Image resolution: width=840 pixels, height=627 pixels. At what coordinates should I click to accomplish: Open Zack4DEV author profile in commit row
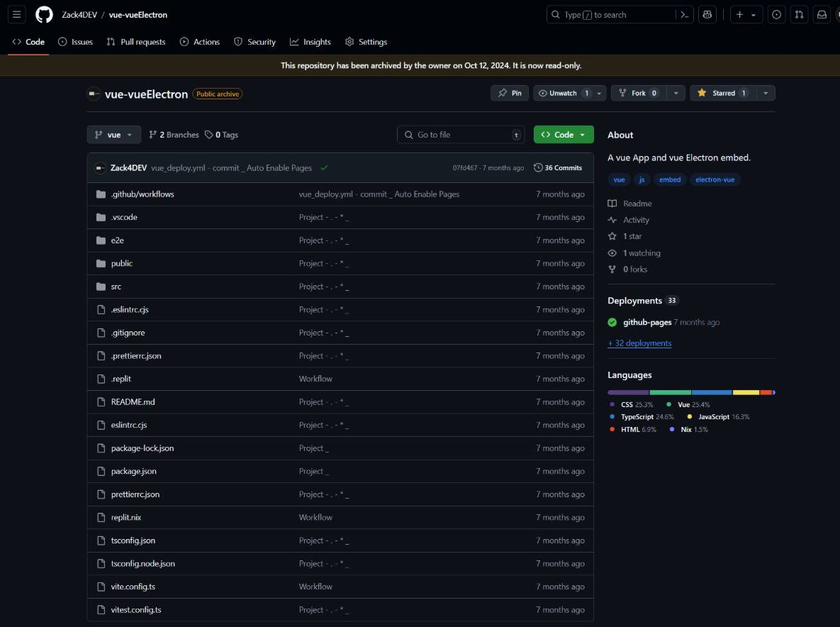[x=128, y=167]
